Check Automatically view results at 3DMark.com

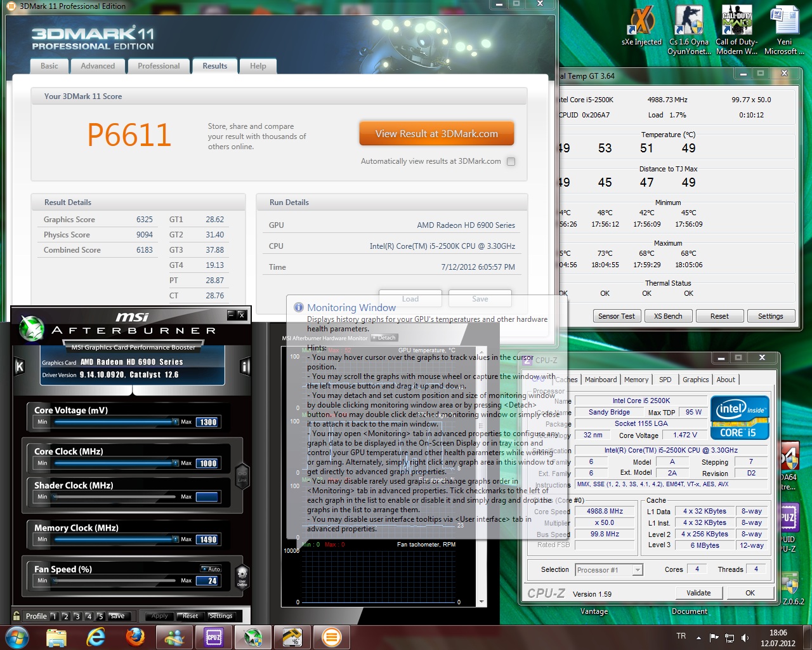point(511,161)
